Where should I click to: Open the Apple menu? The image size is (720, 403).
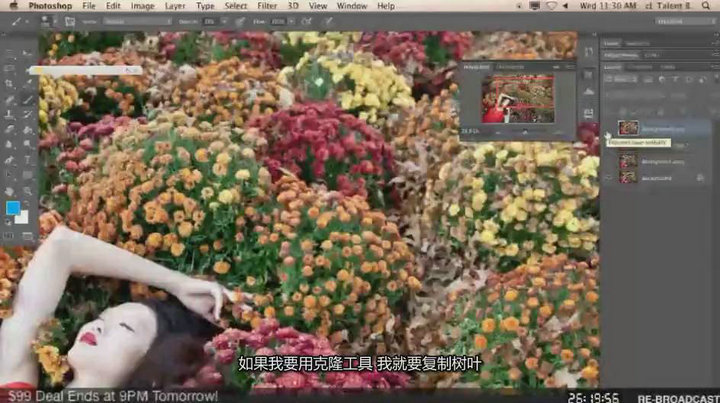click(x=11, y=5)
